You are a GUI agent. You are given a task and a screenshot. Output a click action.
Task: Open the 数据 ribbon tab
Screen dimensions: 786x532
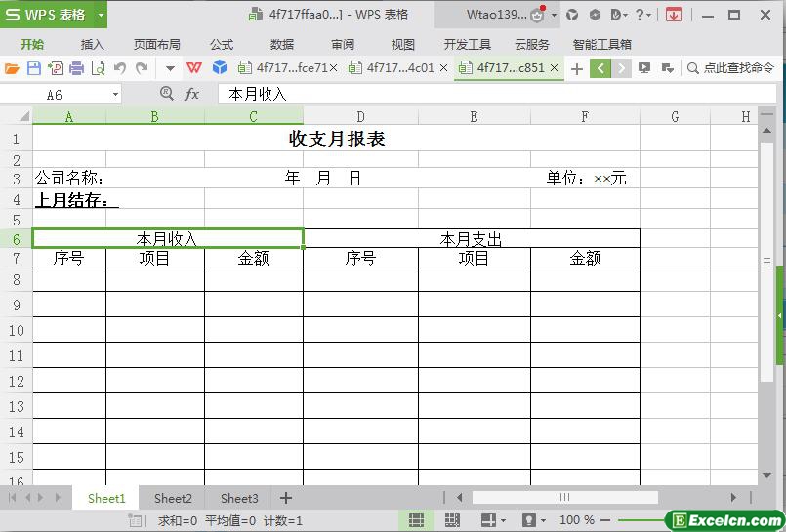282,45
